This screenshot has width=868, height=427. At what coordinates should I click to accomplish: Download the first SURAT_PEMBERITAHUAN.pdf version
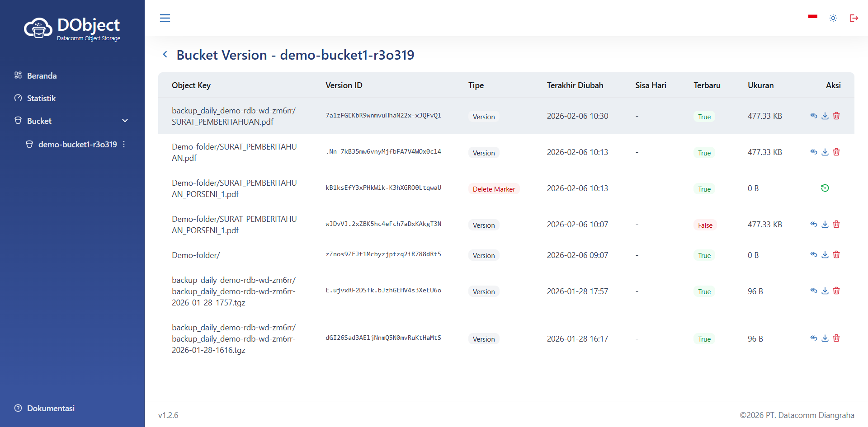pyautogui.click(x=825, y=116)
